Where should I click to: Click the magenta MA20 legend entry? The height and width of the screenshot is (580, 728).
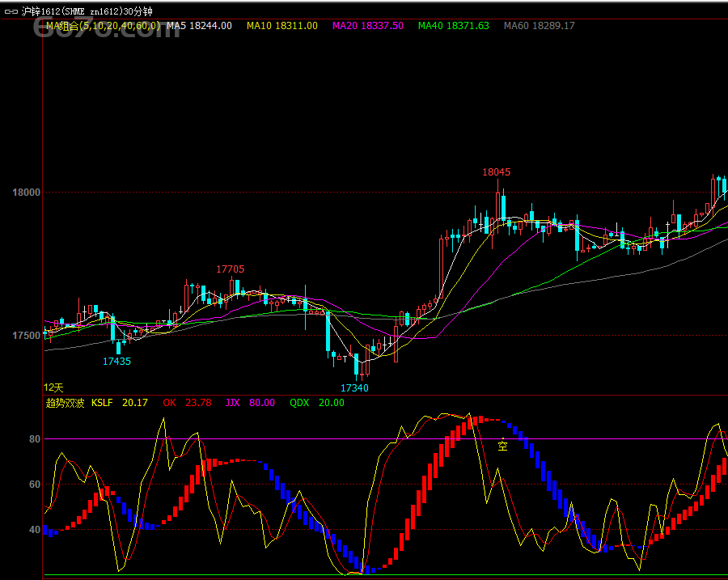(367, 26)
